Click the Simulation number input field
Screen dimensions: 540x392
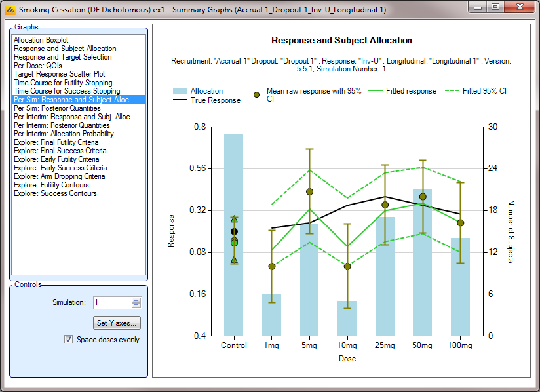click(x=111, y=302)
